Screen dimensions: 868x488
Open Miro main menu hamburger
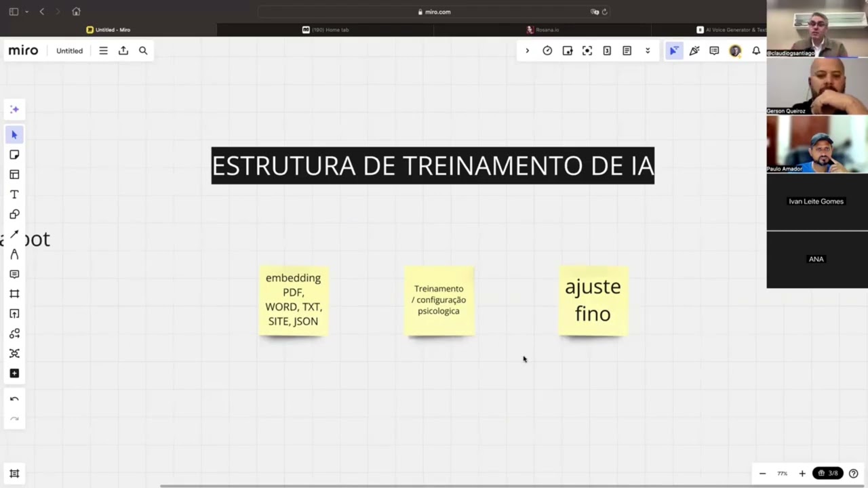pos(103,51)
